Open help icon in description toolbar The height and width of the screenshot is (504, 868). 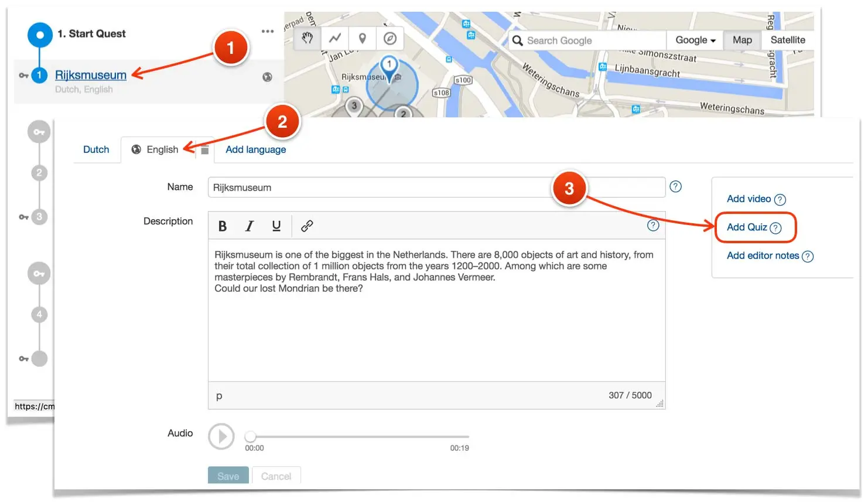653,226
